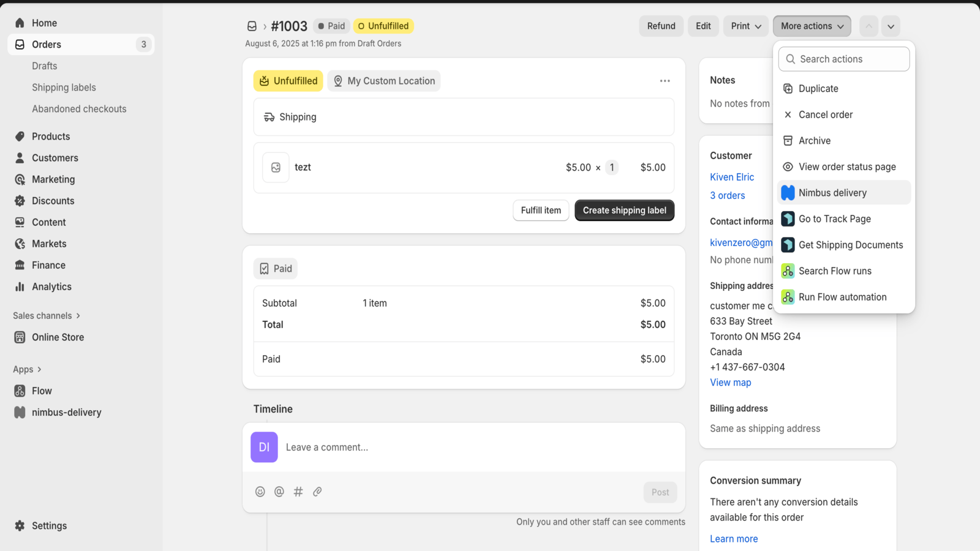
Task: Select the Finance icon in sidebar
Action: (20, 264)
